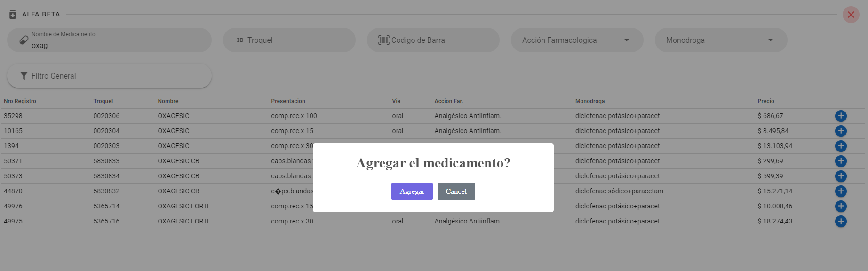
Task: Focus the Filtro General search field
Action: pos(109,76)
